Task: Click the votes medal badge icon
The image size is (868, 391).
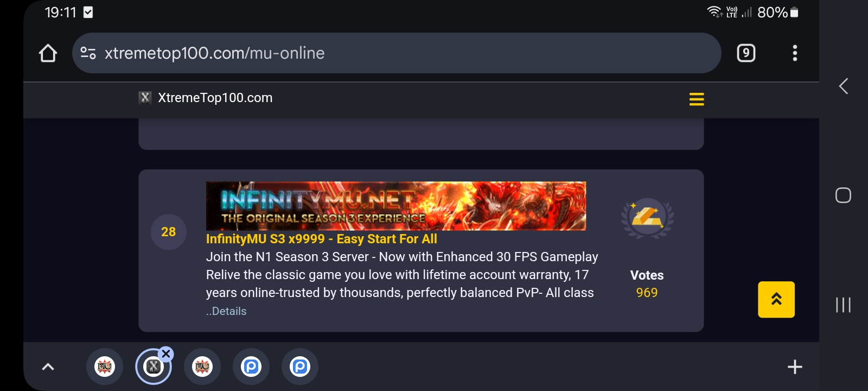Action: [x=647, y=218]
